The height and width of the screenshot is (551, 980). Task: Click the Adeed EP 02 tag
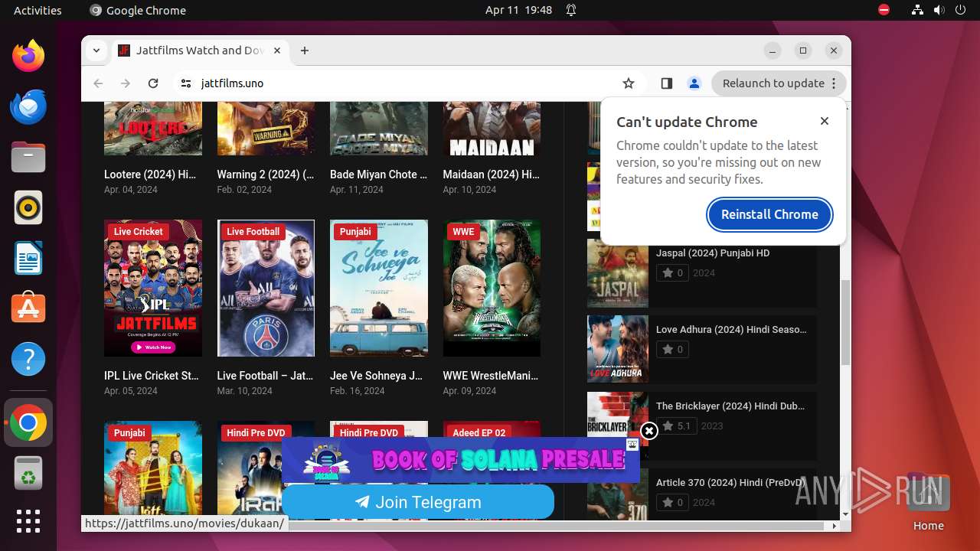pos(479,432)
